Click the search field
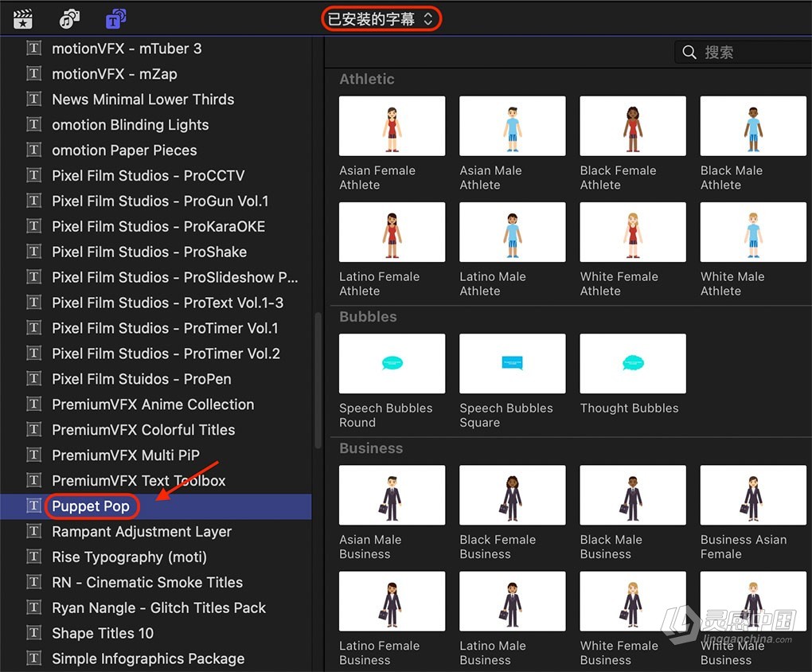Viewport: 812px width, 672px height. 743,53
